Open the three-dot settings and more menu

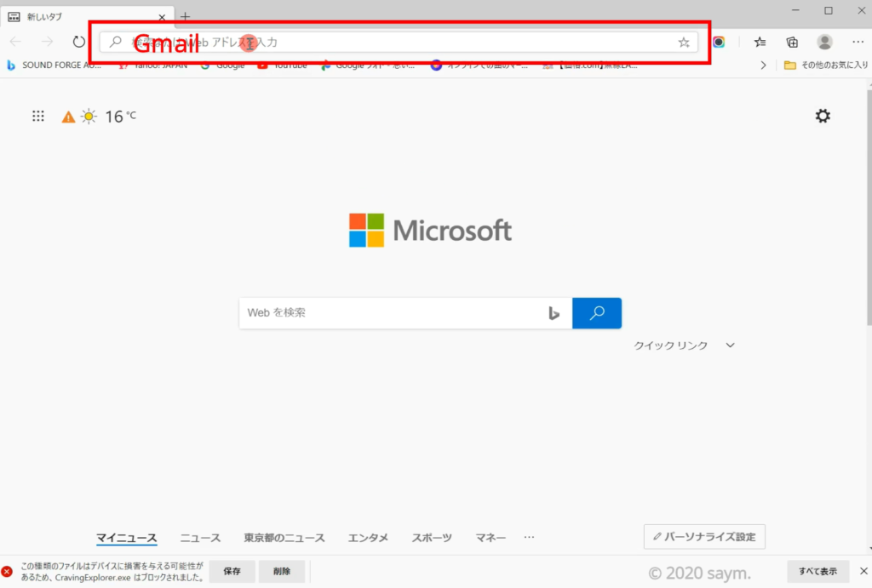coord(857,42)
